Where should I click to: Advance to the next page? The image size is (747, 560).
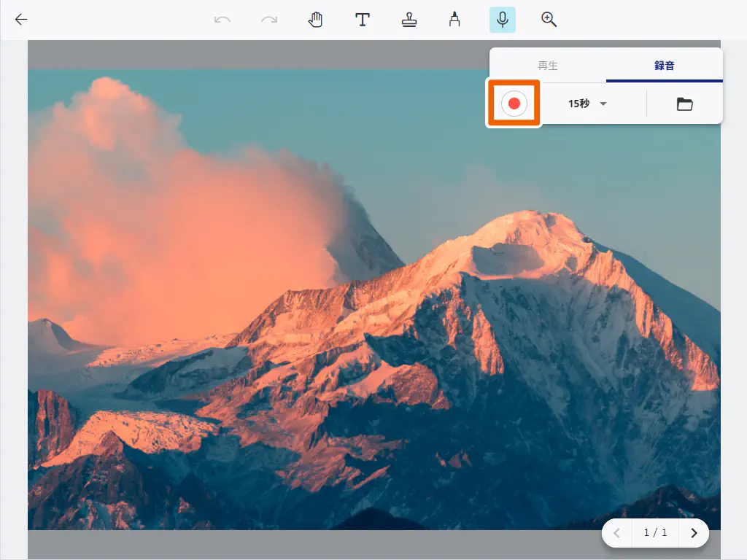pos(694,533)
